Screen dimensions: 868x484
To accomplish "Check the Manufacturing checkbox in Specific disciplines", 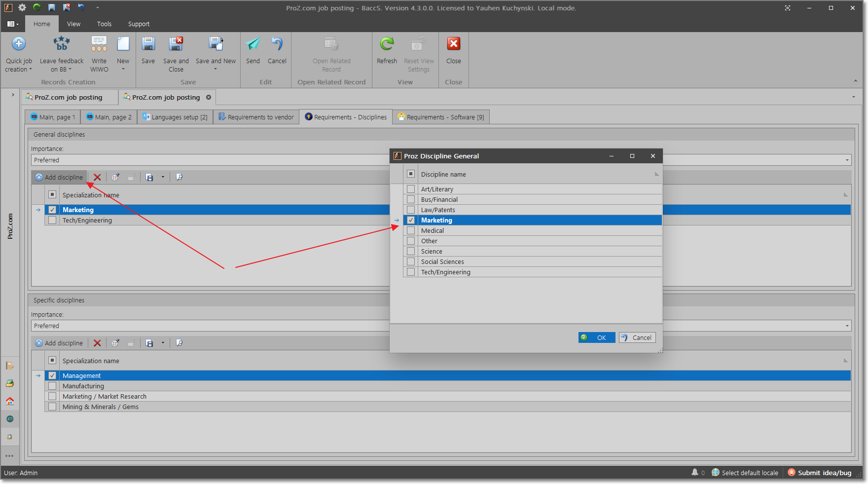I will [x=52, y=386].
